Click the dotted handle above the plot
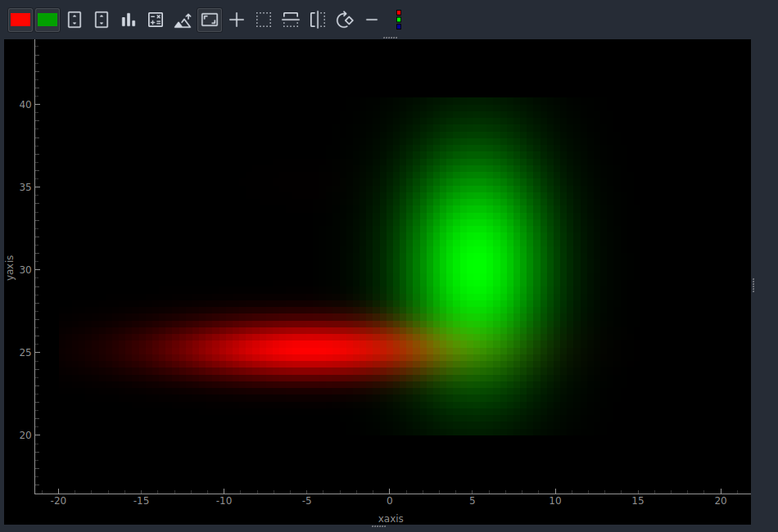 (390, 37)
